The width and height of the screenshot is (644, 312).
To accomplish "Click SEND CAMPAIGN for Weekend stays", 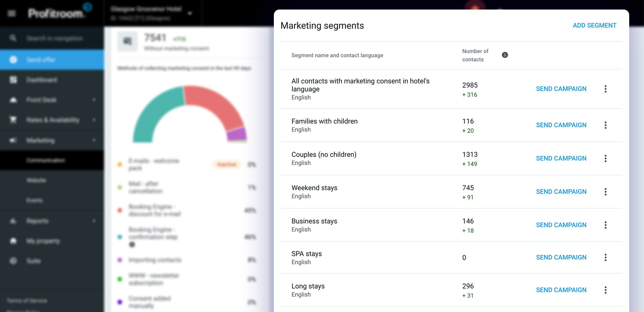I will pyautogui.click(x=561, y=192).
